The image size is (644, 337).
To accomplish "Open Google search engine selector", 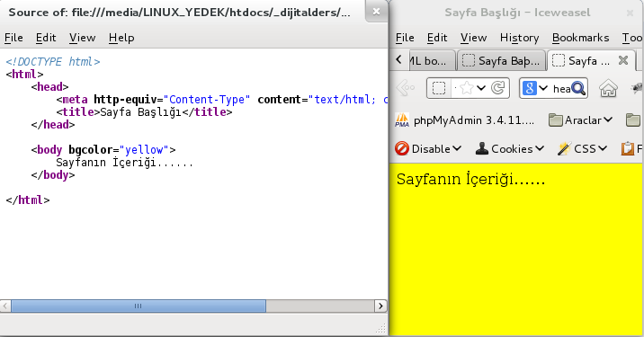I will pyautogui.click(x=534, y=88).
